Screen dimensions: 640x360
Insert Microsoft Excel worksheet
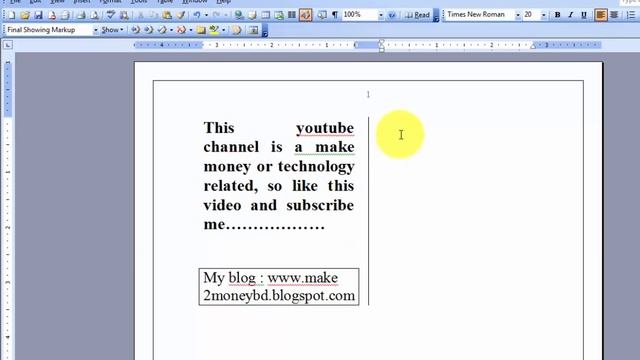click(279, 16)
